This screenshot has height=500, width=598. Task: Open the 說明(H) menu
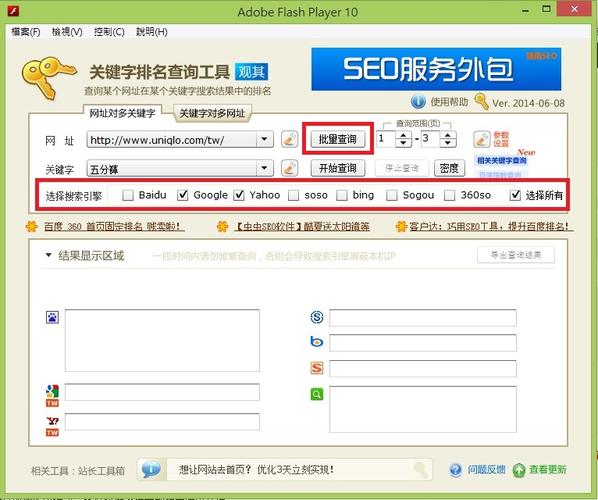152,32
